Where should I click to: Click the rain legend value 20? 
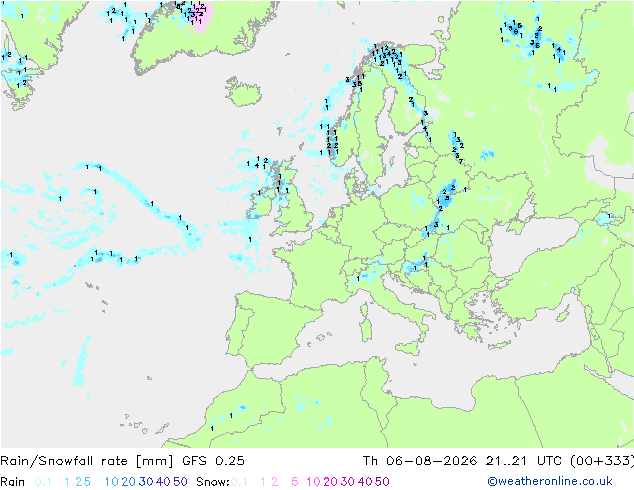click(129, 482)
